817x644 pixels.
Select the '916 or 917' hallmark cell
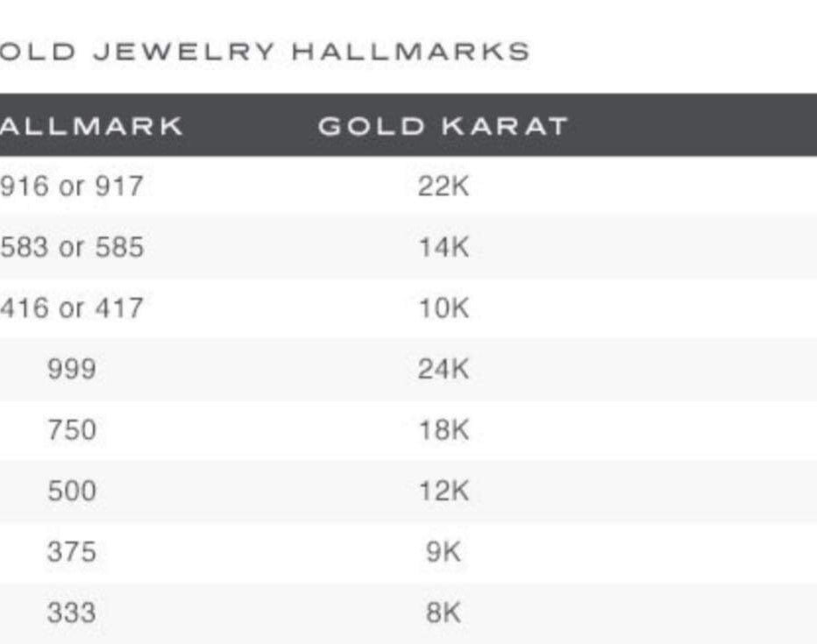[x=71, y=186]
